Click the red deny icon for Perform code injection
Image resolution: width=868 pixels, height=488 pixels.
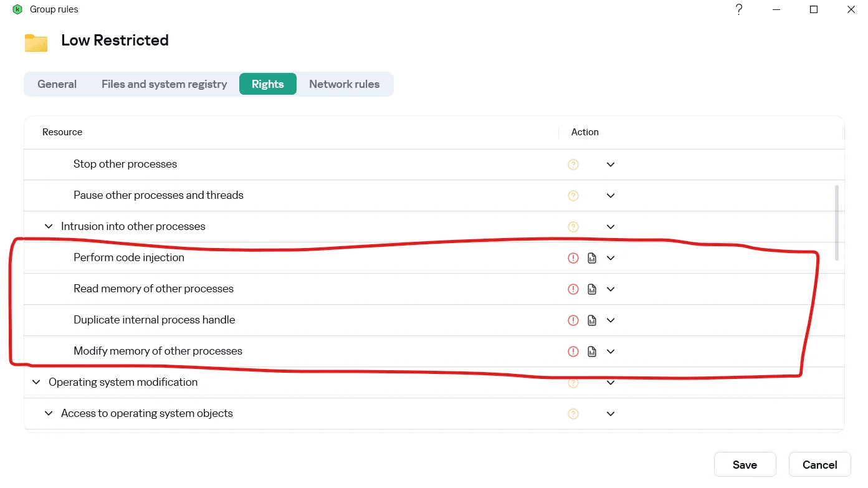573,258
